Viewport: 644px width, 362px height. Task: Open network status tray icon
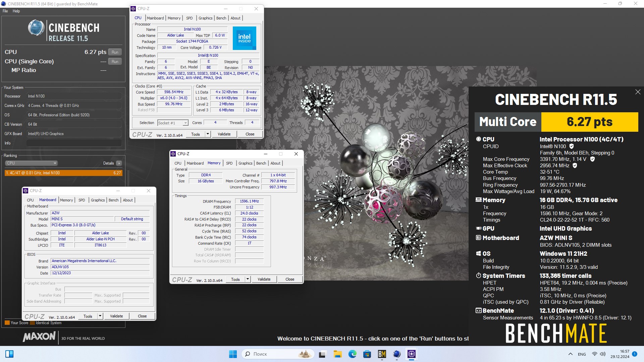pos(594,354)
